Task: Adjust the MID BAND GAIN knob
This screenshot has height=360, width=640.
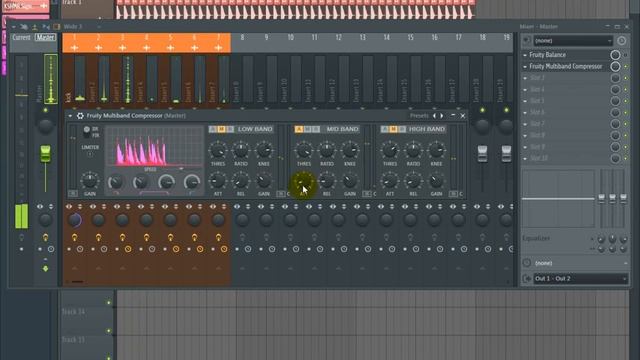Action: (x=349, y=180)
